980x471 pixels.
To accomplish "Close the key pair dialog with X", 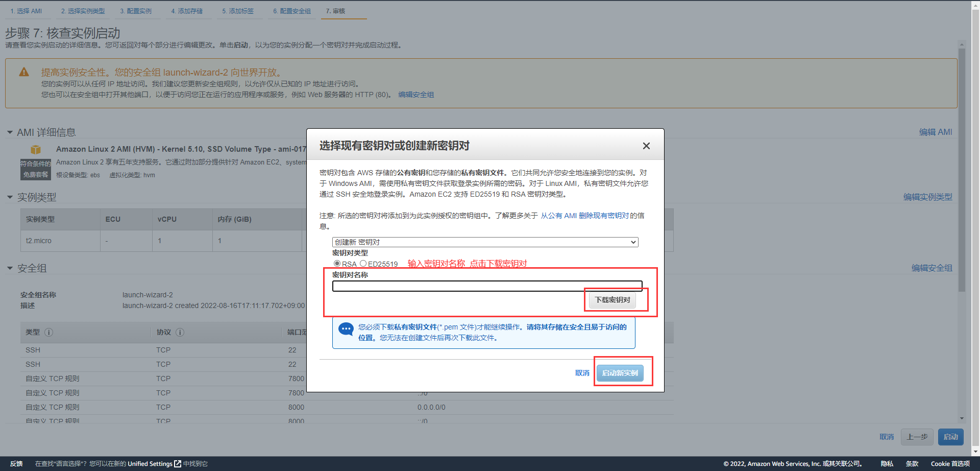I will (x=646, y=146).
